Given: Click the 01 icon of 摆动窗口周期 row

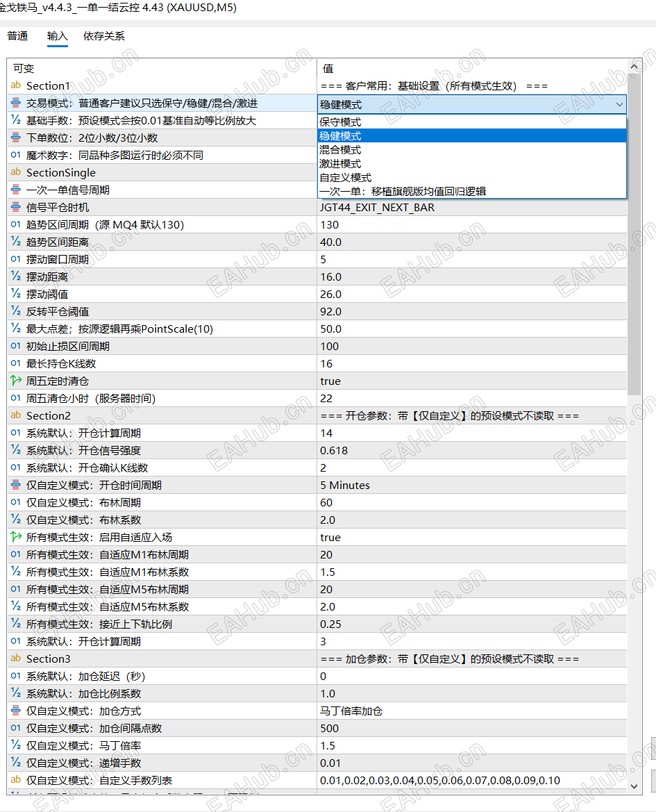Looking at the screenshot, I should (15, 259).
